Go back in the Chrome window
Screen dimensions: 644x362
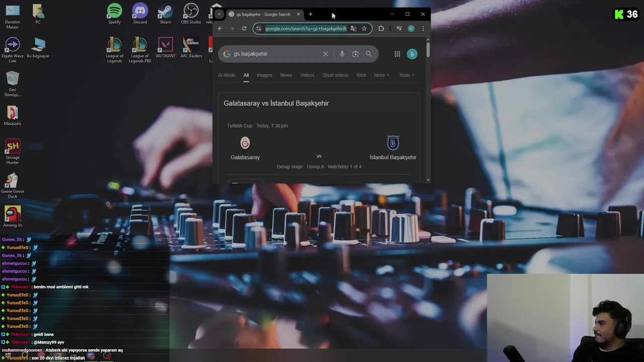[x=220, y=29]
